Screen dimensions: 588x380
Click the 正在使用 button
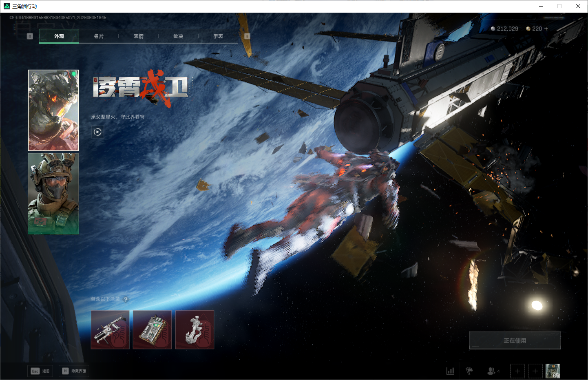[515, 340]
